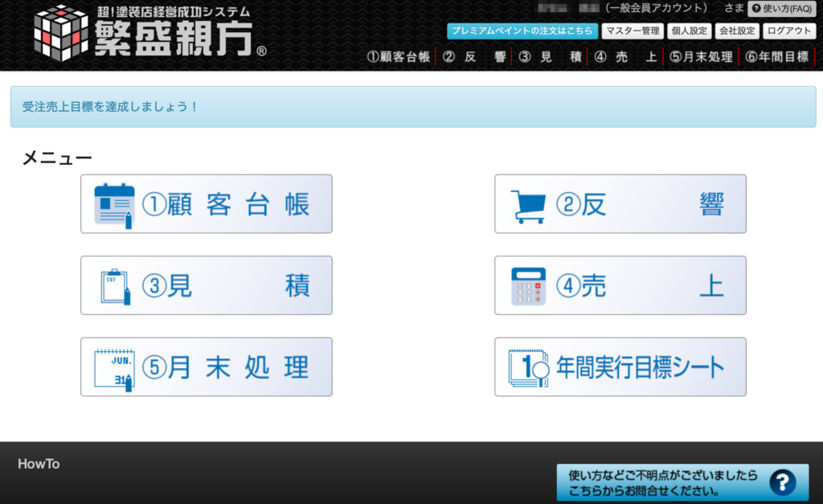Open マスター管理 settings
The height and width of the screenshot is (504, 823).
(633, 31)
